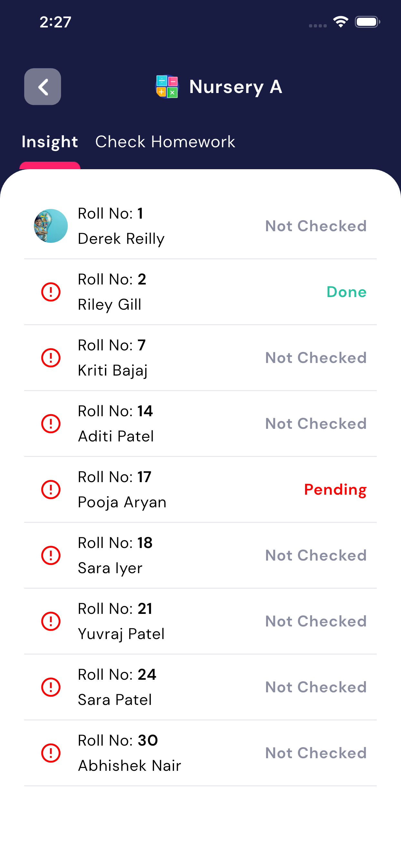Tap the warning icon for Aditi Patel
This screenshot has height=868, width=401.
51,424
